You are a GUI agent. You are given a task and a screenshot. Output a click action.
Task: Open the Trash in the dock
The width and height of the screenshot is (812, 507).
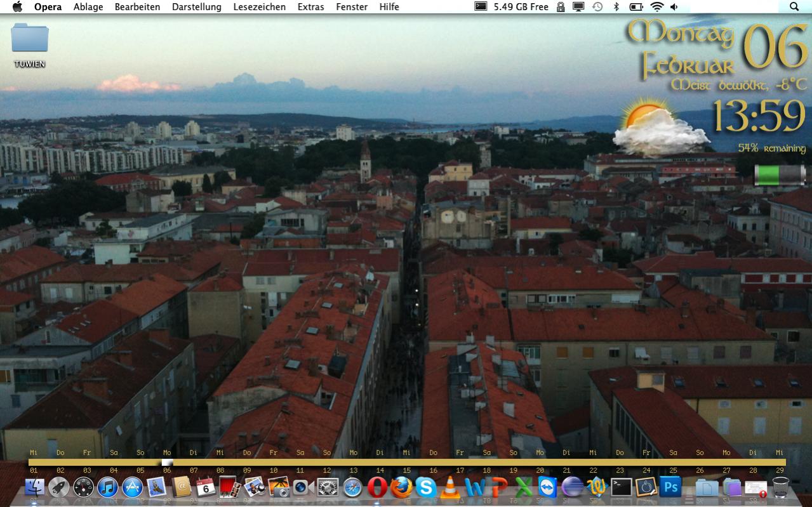780,487
